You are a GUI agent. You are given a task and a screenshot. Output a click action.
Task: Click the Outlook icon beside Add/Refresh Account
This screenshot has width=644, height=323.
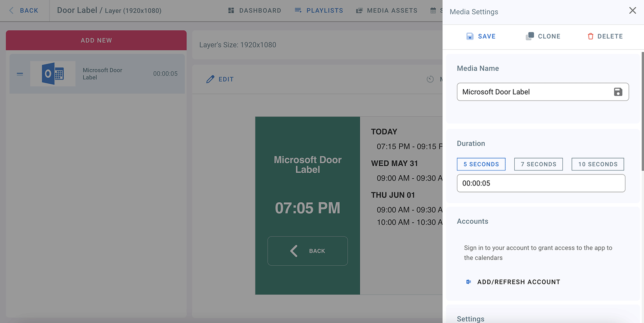tap(468, 282)
